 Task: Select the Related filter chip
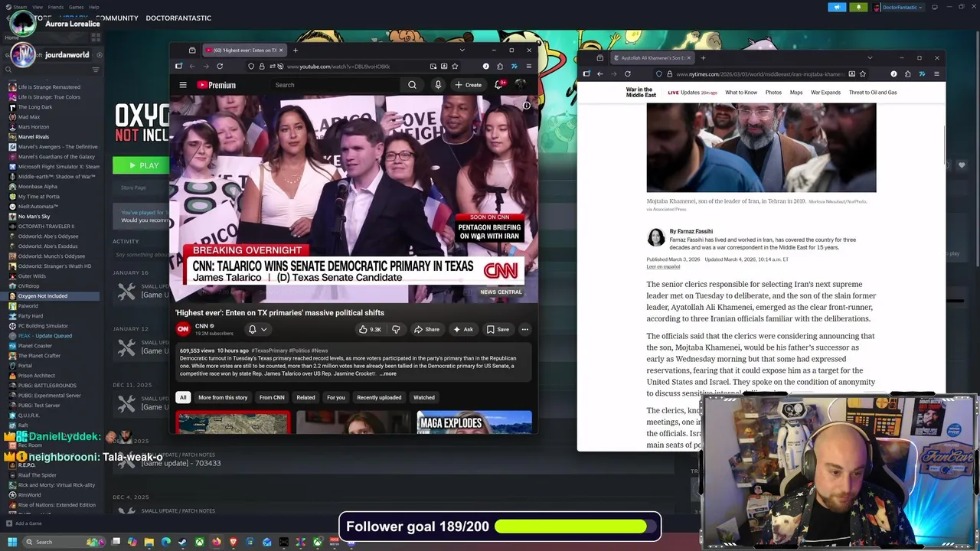305,397
